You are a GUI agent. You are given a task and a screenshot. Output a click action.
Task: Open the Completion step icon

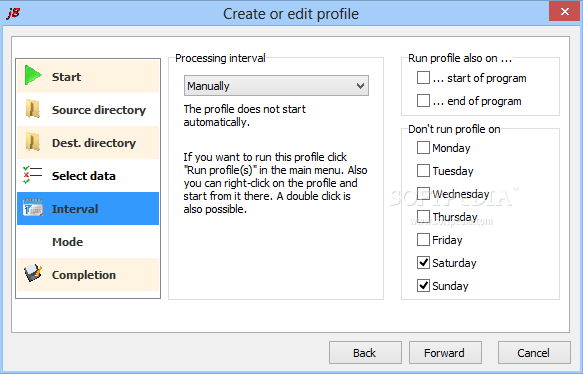point(33,274)
